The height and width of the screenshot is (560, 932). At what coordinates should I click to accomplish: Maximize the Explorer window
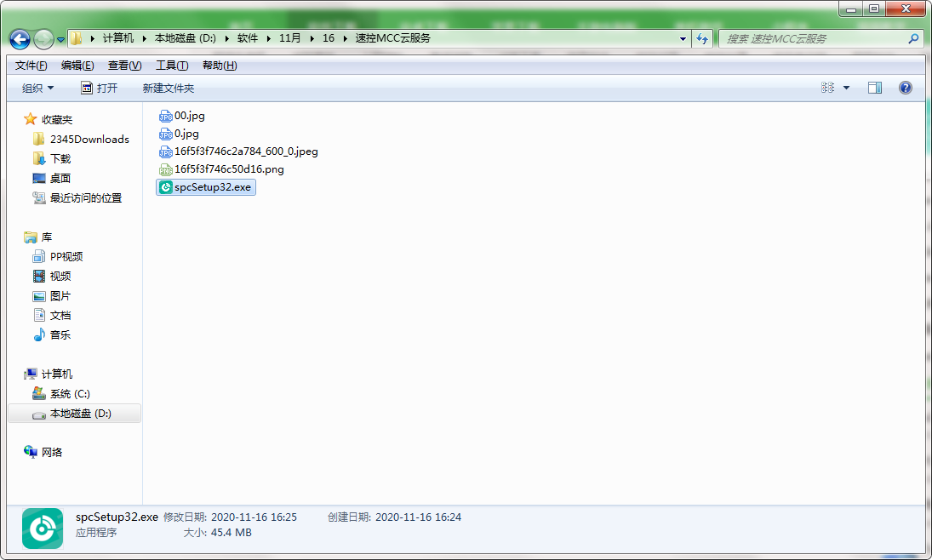point(874,9)
